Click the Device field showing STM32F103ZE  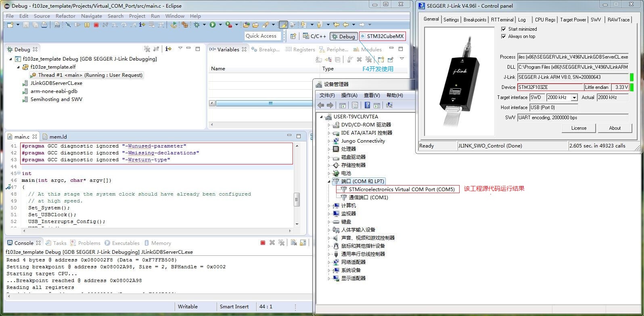[x=550, y=87]
